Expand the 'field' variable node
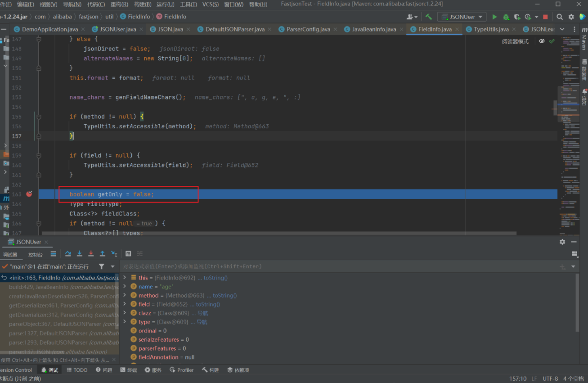 coord(125,304)
